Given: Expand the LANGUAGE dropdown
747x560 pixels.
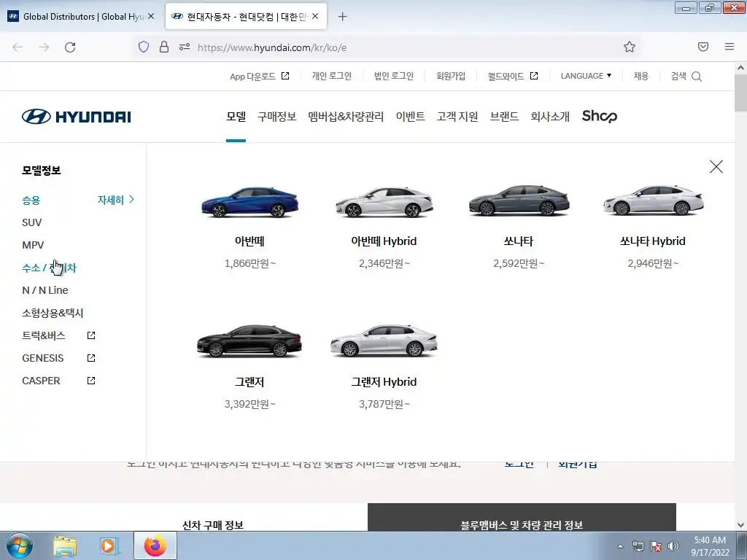Looking at the screenshot, I should pyautogui.click(x=586, y=76).
